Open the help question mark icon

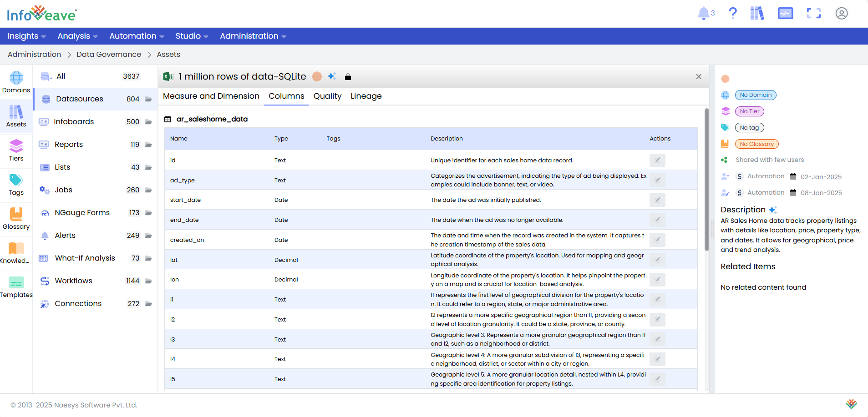(x=733, y=13)
